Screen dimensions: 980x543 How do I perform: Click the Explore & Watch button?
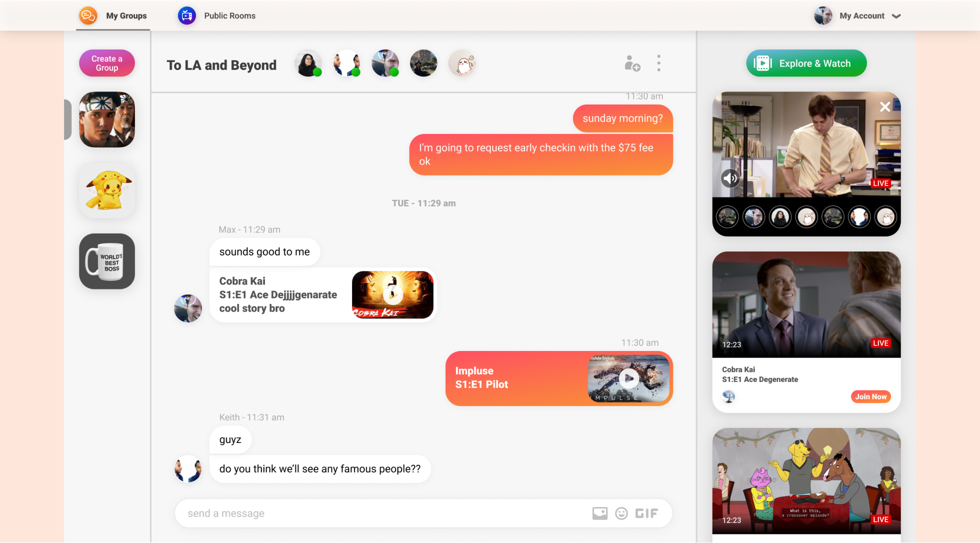(806, 63)
